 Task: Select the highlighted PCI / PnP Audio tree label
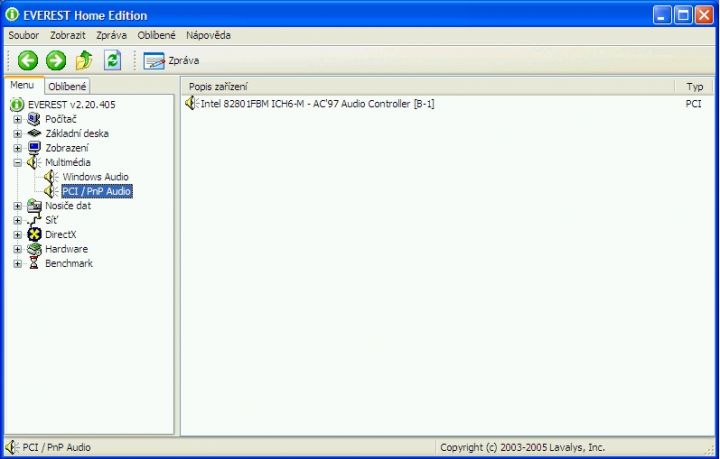[97, 191]
